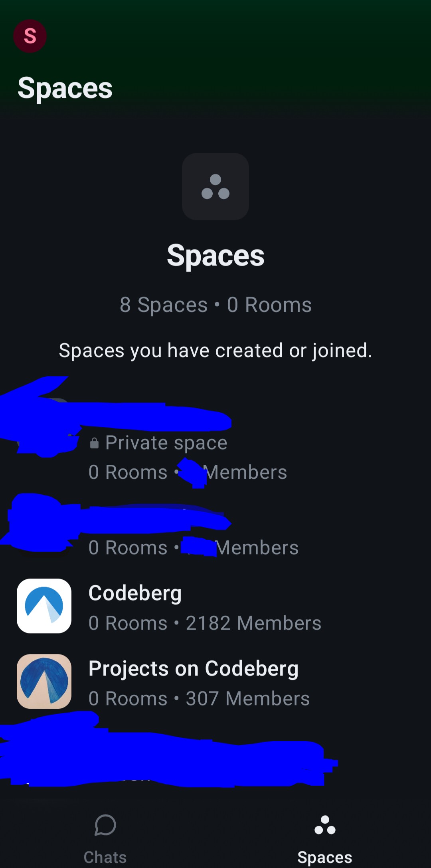Open the private space's "0 Rooms" row
431x868 pixels.
(x=128, y=472)
